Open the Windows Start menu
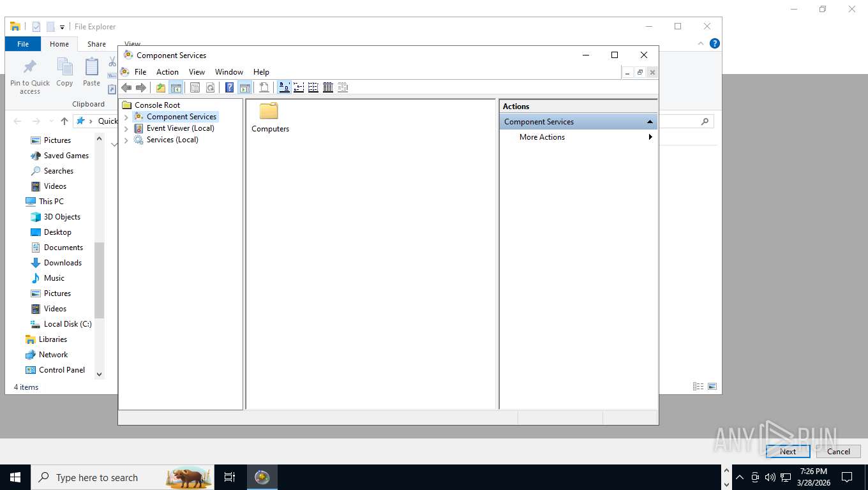868x490 pixels. click(15, 477)
